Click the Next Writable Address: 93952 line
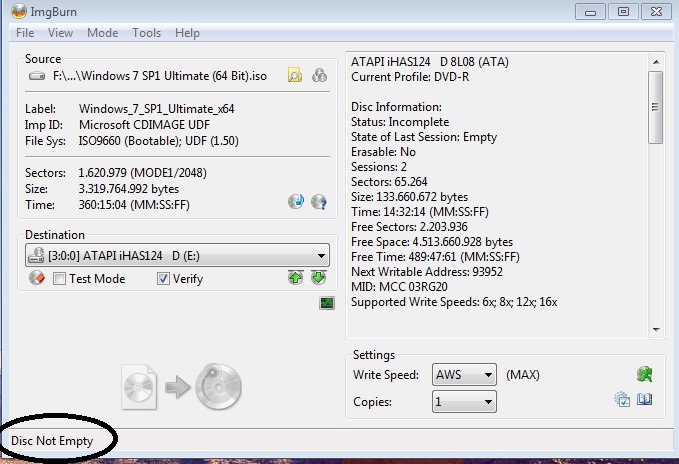 click(x=427, y=272)
